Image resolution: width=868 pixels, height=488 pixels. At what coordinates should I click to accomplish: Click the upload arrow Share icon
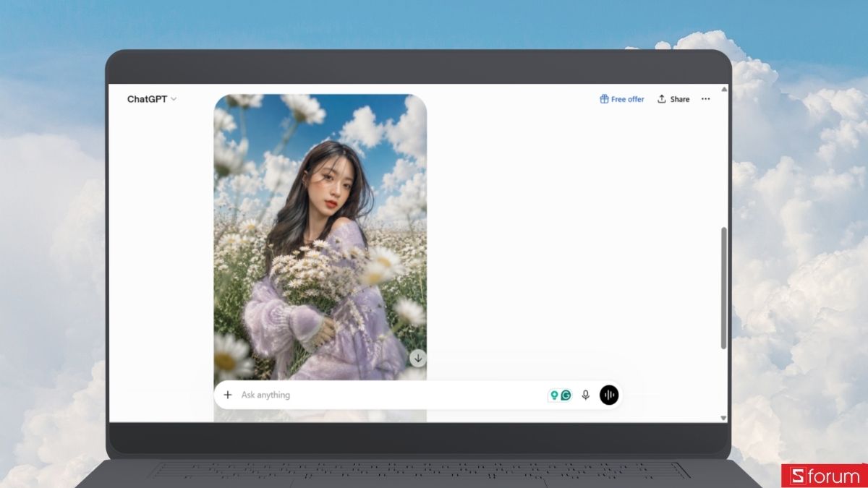point(661,99)
